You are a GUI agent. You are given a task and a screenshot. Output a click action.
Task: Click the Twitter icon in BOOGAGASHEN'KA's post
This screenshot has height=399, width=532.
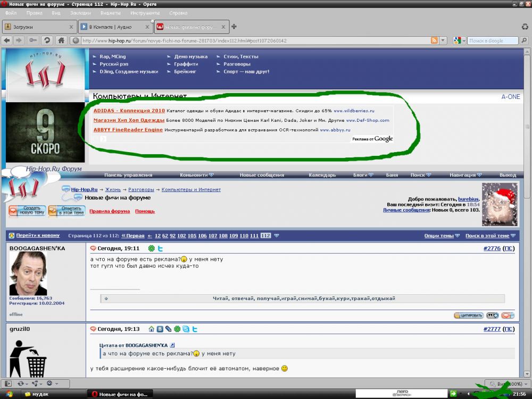pyautogui.click(x=160, y=248)
